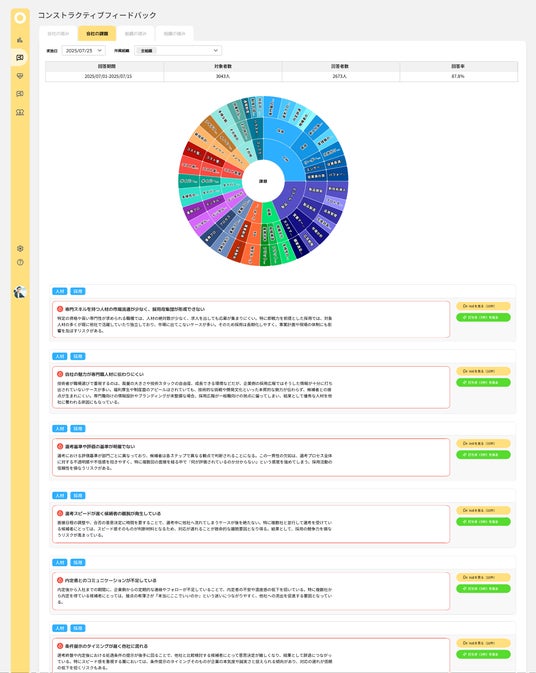The width and height of the screenshot is (536, 673).
Task: Open the user avatar profile picture
Action: coord(20,292)
